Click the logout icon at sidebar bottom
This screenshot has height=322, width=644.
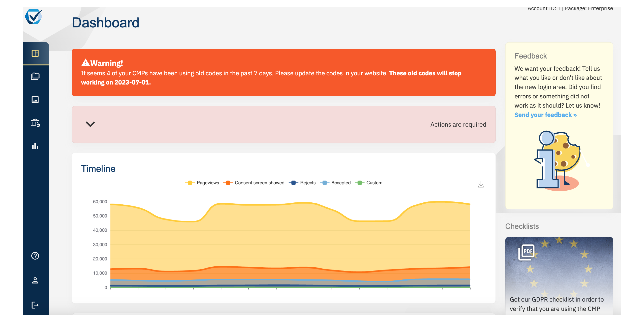(x=35, y=305)
